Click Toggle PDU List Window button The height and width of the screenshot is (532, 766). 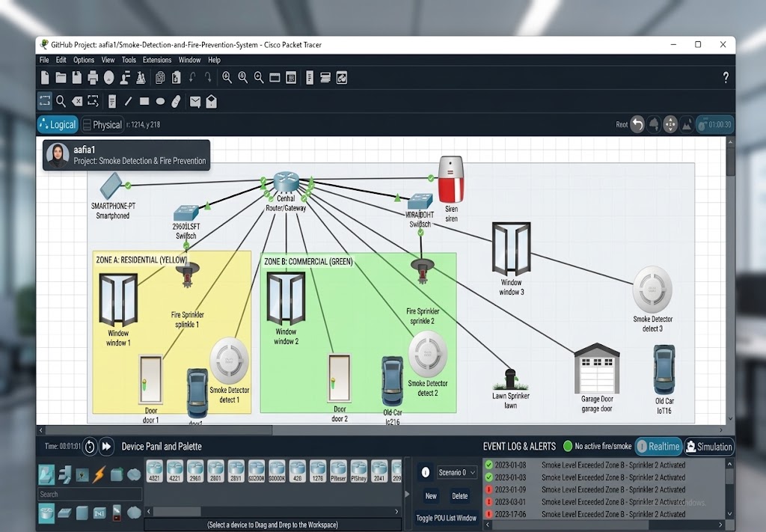(446, 518)
